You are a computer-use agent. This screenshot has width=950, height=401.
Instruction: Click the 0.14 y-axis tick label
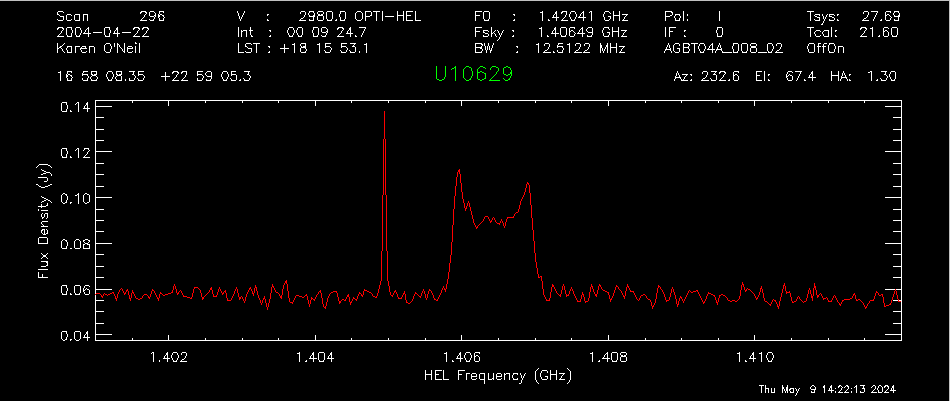click(x=74, y=106)
